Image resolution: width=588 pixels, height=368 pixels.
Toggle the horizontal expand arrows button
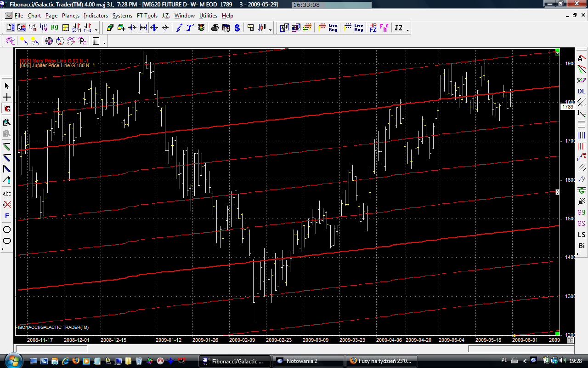click(143, 28)
